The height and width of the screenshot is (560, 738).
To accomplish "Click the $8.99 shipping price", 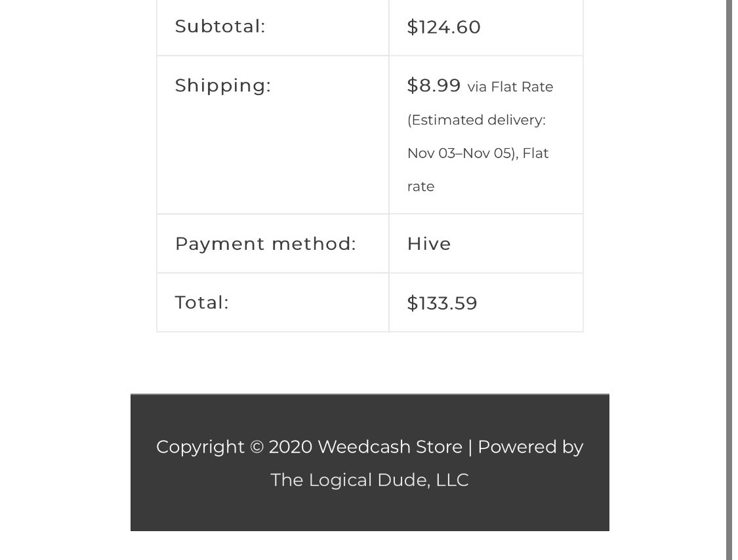I will (x=434, y=86).
